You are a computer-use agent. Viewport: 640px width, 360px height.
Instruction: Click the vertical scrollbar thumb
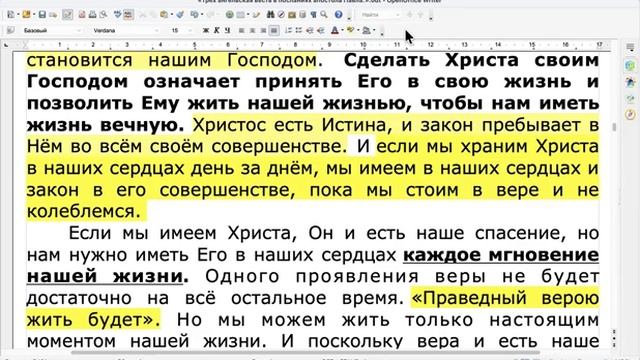click(x=614, y=128)
